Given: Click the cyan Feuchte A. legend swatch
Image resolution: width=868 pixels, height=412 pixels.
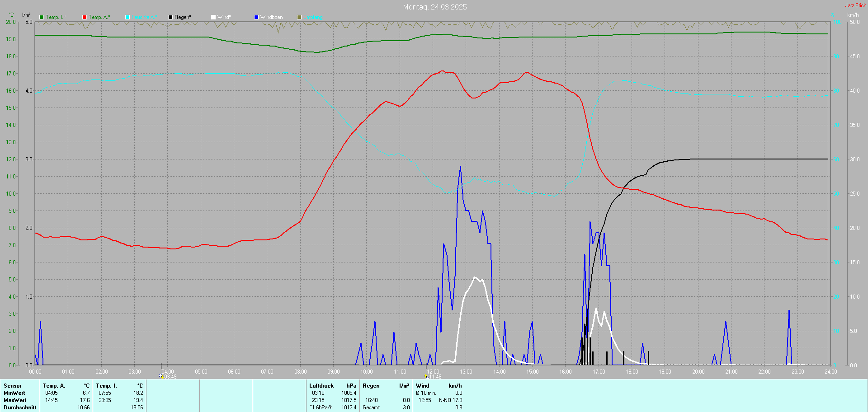Looking at the screenshot, I should tap(127, 17).
